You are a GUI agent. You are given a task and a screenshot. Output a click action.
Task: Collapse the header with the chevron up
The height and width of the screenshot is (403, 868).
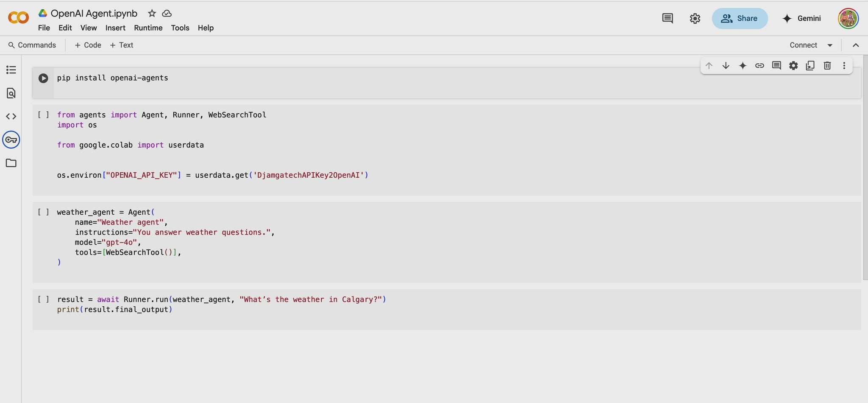(x=856, y=45)
